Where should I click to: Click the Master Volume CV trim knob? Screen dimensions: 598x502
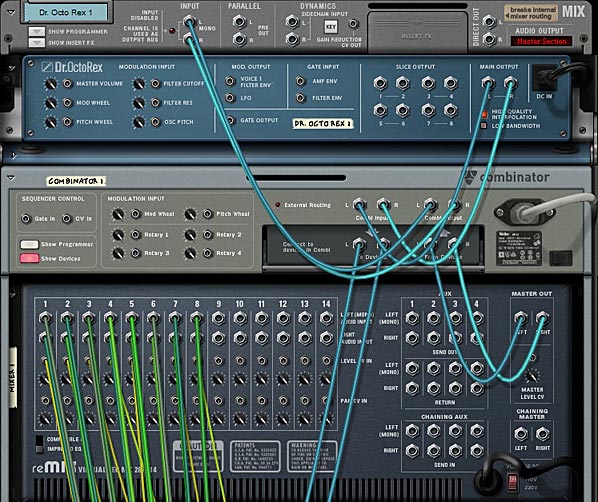(x=51, y=84)
